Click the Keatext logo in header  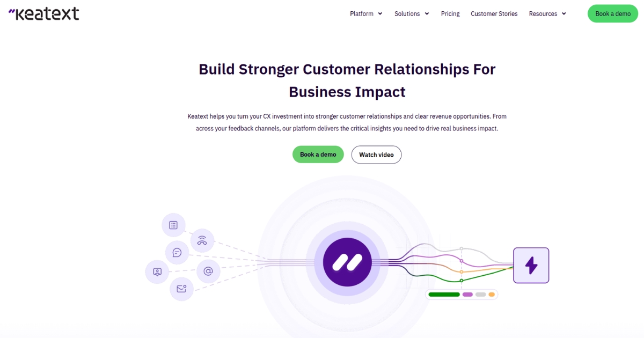click(44, 13)
